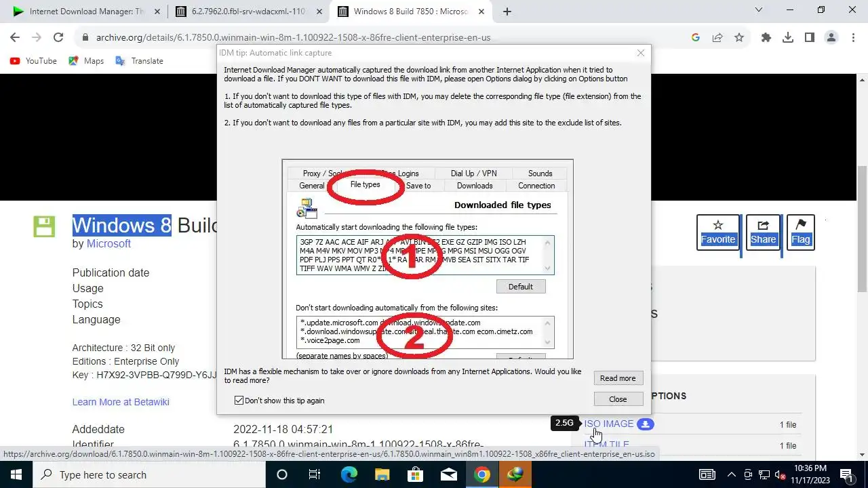Click the address bar URL
The width and height of the screenshot is (868, 488).
293,38
